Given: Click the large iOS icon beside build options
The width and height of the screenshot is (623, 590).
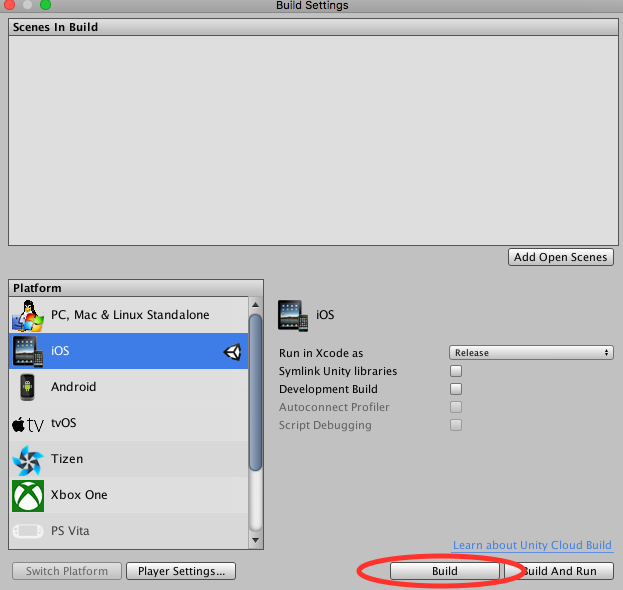Looking at the screenshot, I should click(x=293, y=315).
